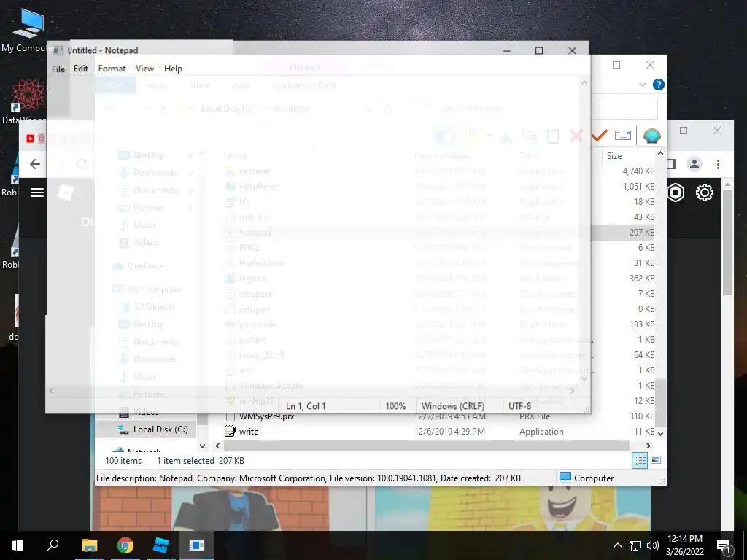
Task: Switch Explorer to large thumbnails view icon
Action: point(656,460)
